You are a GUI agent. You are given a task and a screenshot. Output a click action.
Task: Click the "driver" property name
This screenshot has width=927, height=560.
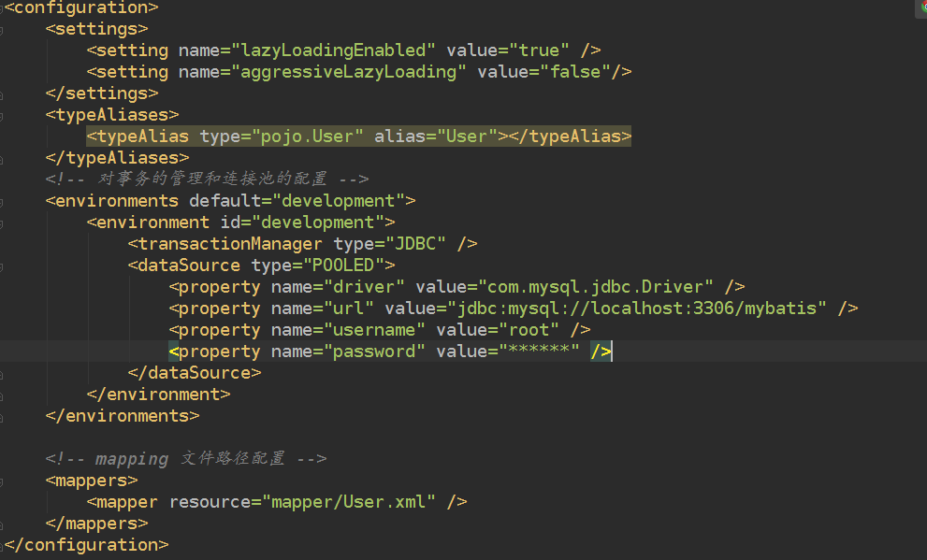coord(364,287)
